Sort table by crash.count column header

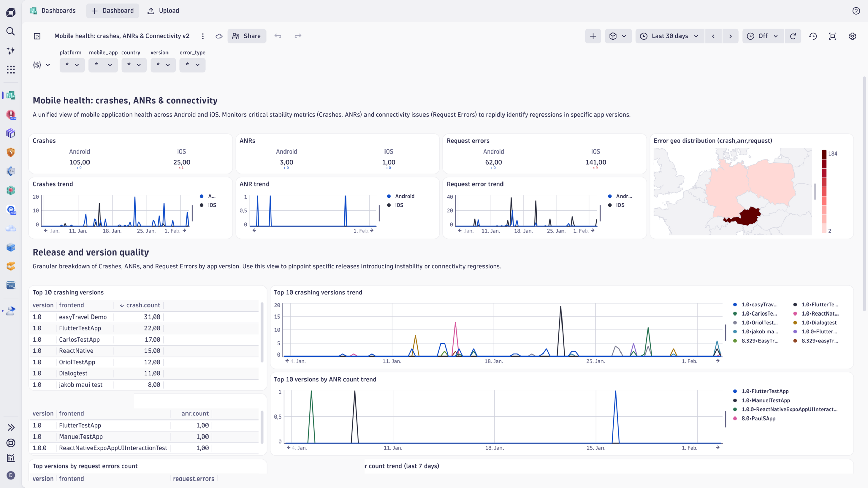point(142,305)
